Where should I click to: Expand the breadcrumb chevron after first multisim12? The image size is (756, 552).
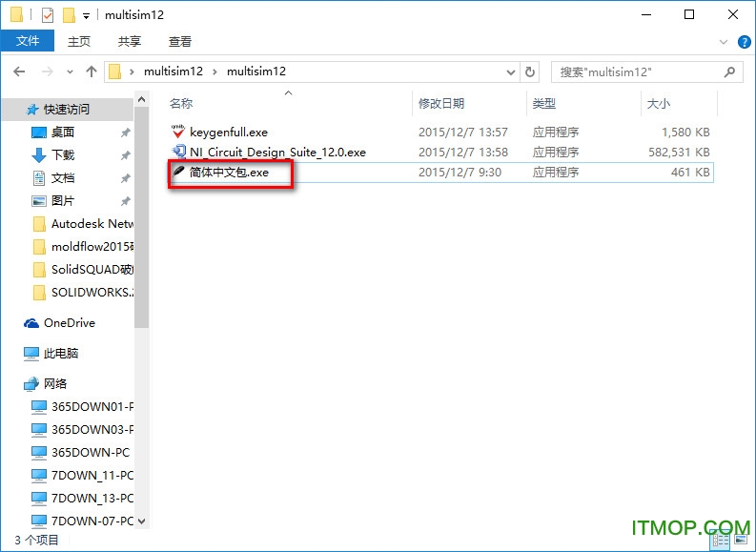click(x=215, y=72)
